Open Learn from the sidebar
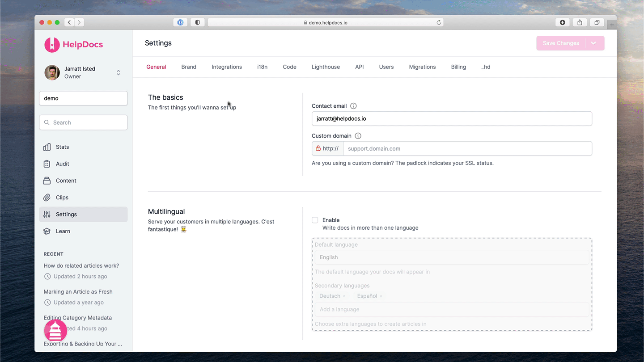644x362 pixels. click(83, 231)
